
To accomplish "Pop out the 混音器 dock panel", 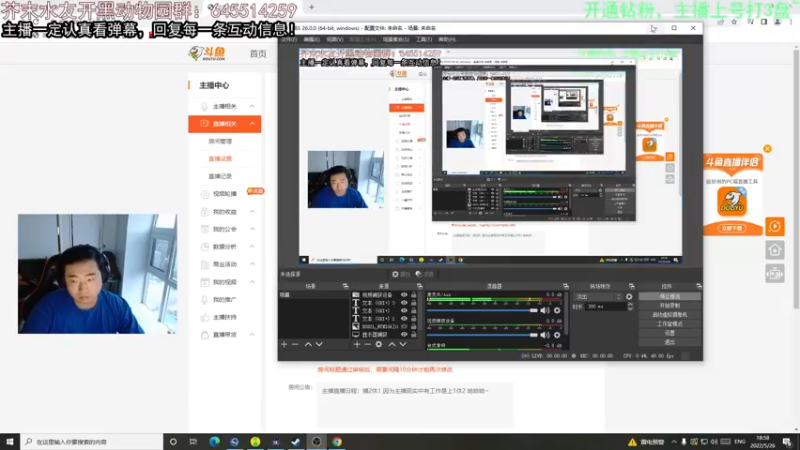I will click(x=565, y=286).
